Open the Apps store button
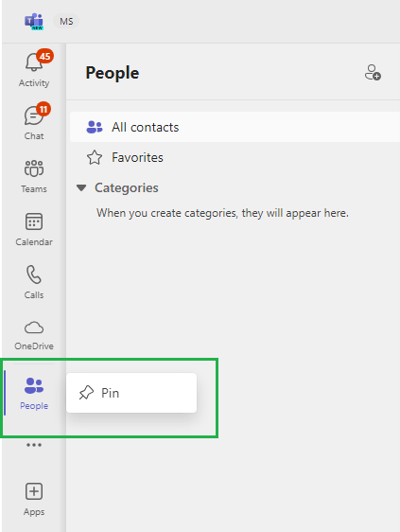Image resolution: width=400 pixels, height=532 pixels. [34, 500]
